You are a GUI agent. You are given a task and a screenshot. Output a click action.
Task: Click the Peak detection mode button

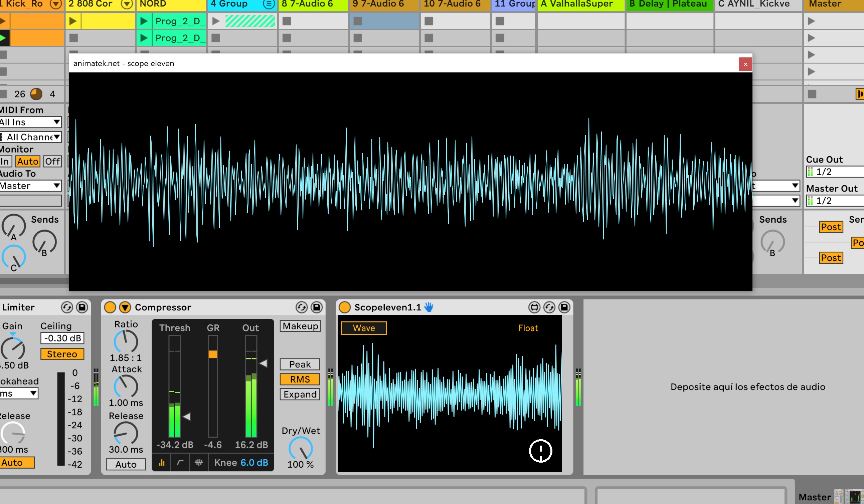pyautogui.click(x=300, y=364)
